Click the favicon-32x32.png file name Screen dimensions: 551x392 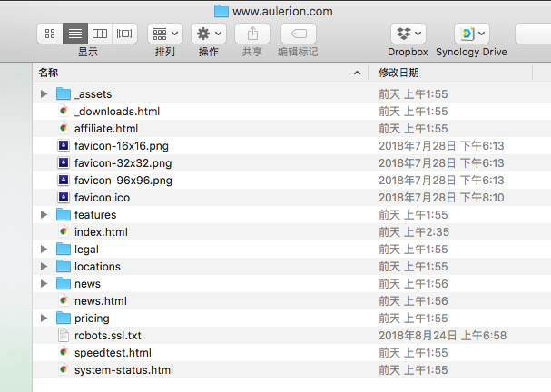tap(123, 163)
